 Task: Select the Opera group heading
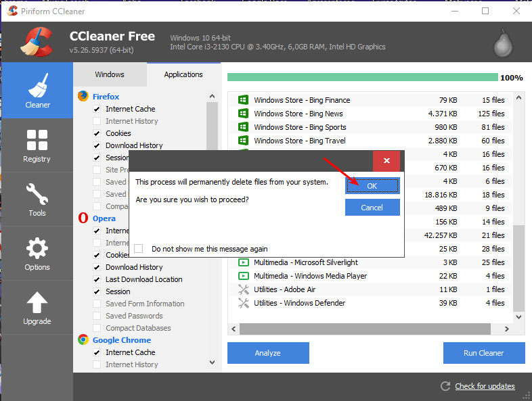click(x=104, y=218)
